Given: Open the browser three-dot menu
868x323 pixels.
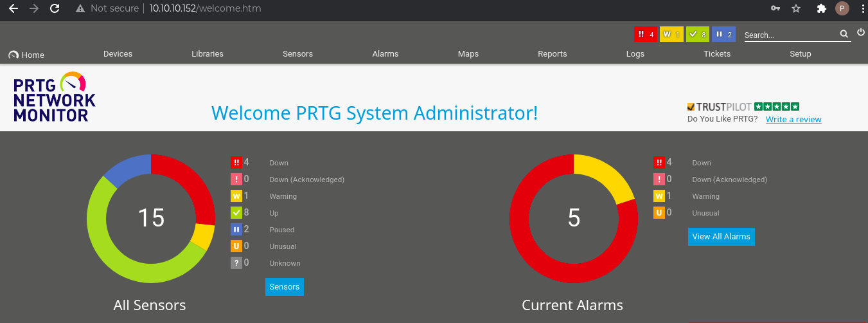Looking at the screenshot, I should [862, 8].
